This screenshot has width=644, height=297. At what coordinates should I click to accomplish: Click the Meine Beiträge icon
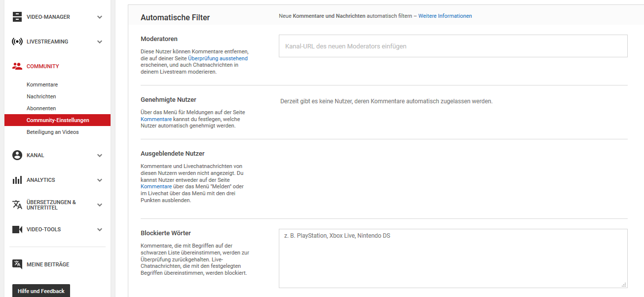point(17,264)
